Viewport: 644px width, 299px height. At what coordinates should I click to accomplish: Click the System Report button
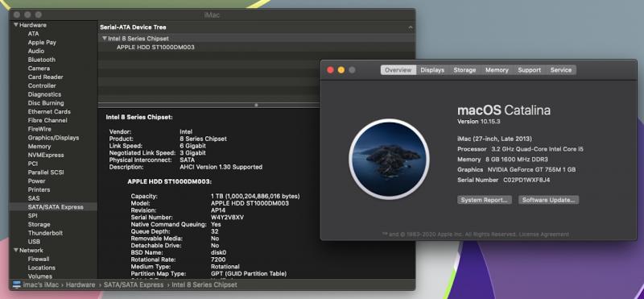(x=485, y=200)
